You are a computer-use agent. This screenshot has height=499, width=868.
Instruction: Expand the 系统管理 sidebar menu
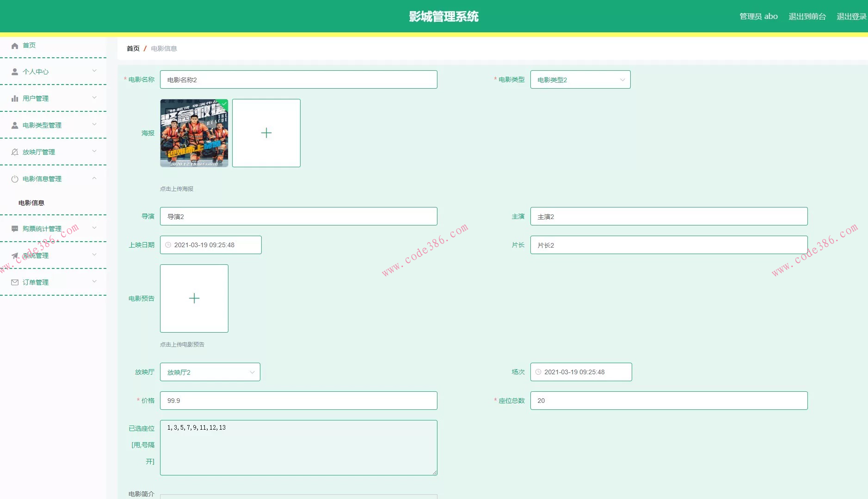pyautogui.click(x=53, y=256)
